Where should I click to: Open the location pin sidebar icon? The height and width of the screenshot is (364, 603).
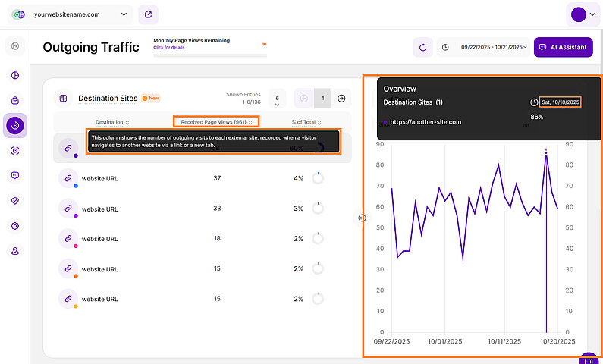tap(15, 250)
